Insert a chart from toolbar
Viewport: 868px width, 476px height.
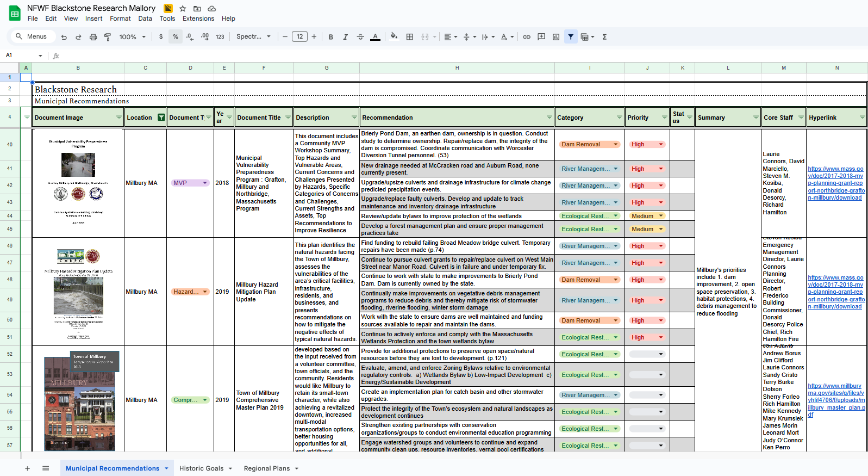(556, 37)
